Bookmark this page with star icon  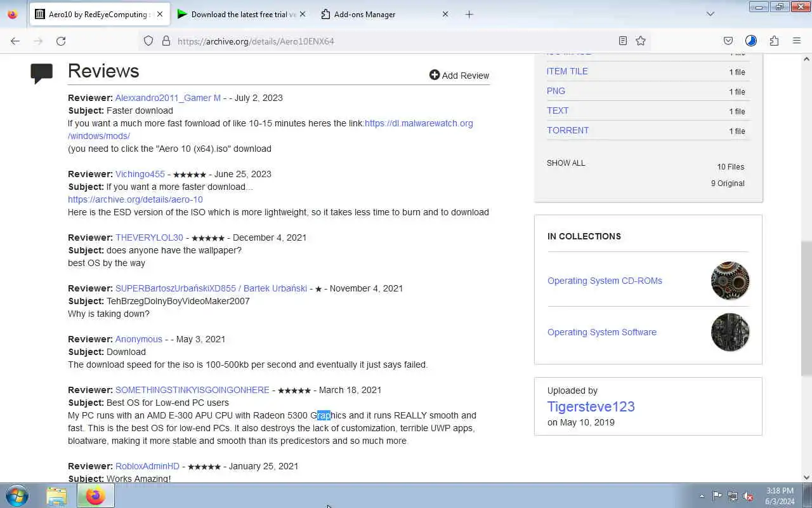(641, 41)
